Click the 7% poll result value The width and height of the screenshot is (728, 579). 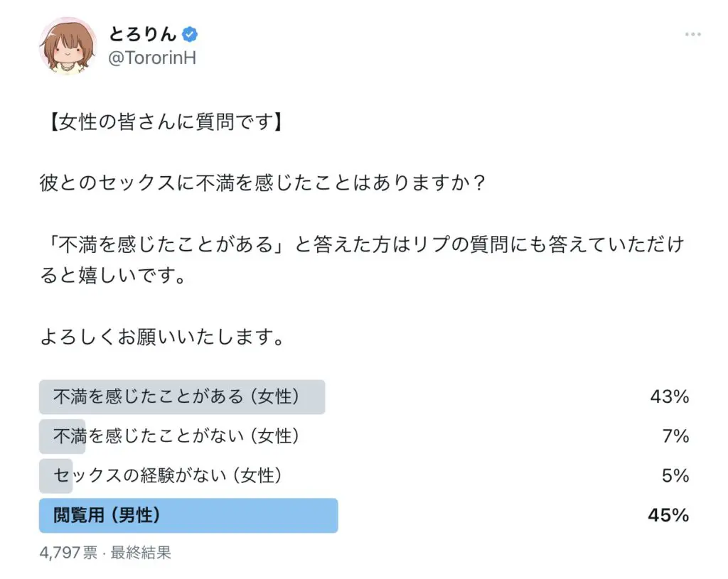pyautogui.click(x=675, y=436)
